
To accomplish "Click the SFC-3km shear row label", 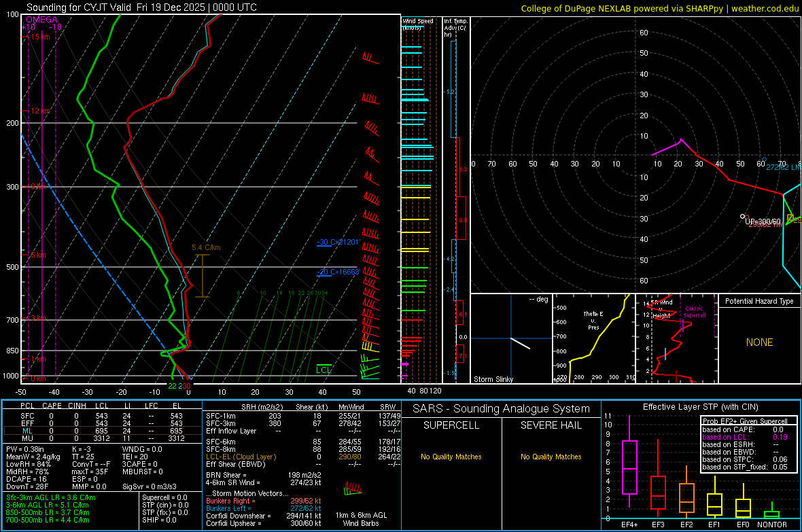I will (x=221, y=423).
